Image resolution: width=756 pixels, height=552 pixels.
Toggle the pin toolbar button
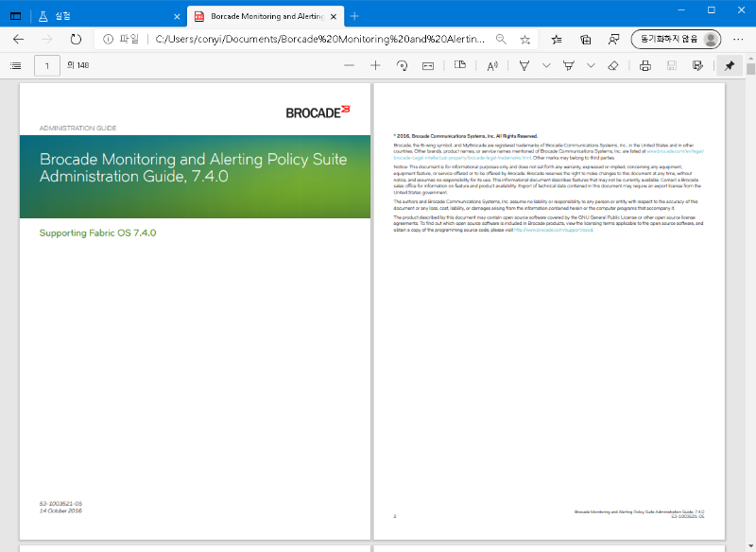click(729, 65)
